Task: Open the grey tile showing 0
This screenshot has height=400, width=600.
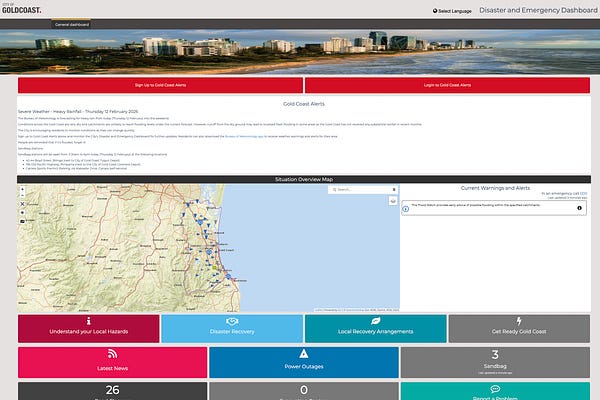Action: [304, 391]
